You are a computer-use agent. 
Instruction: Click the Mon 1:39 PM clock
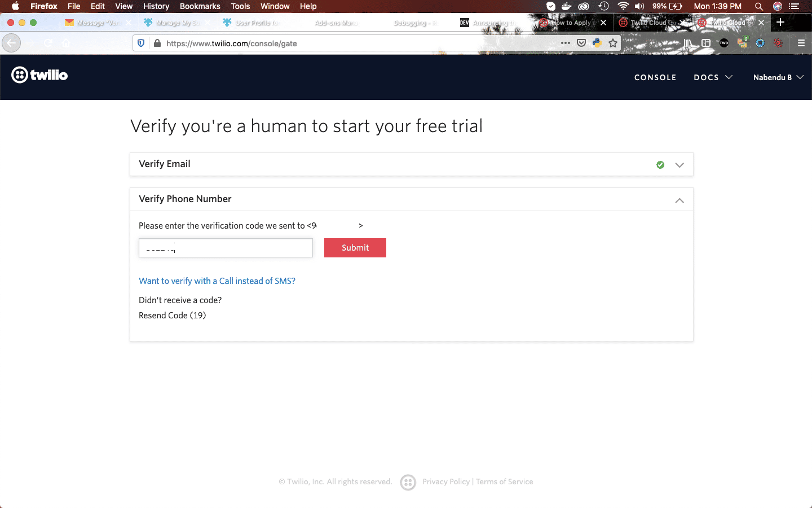(x=718, y=6)
